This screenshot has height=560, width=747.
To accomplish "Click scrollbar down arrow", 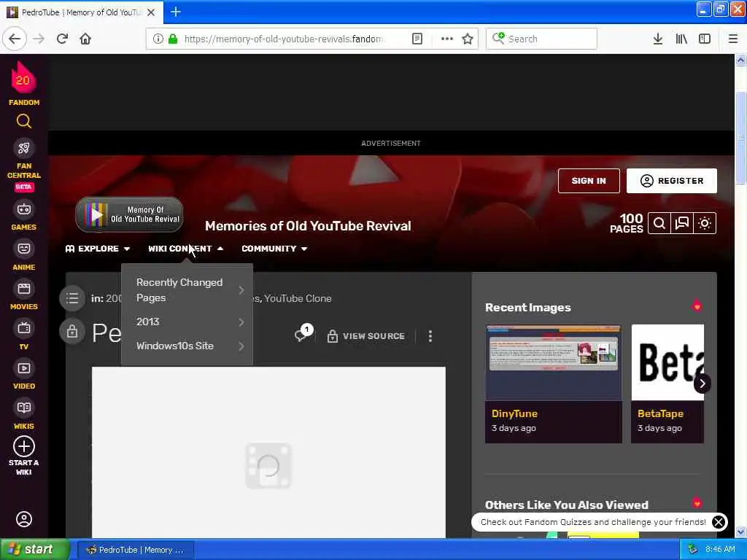I will (x=740, y=532).
